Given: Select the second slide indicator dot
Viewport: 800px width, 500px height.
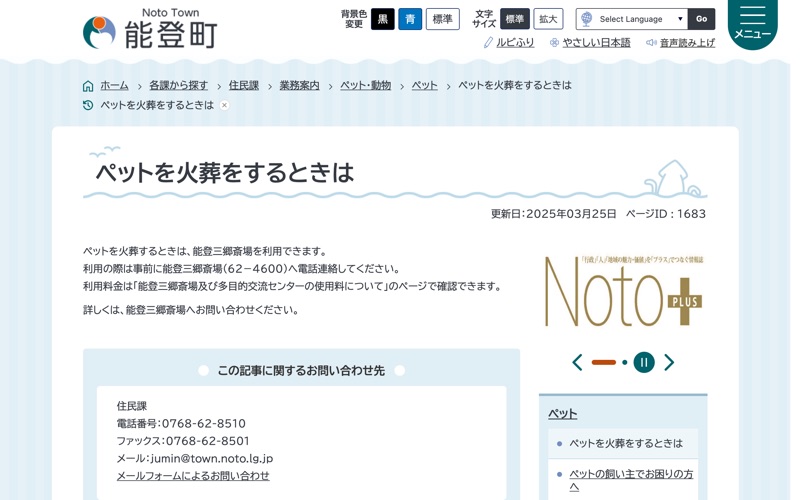Looking at the screenshot, I should (x=624, y=362).
